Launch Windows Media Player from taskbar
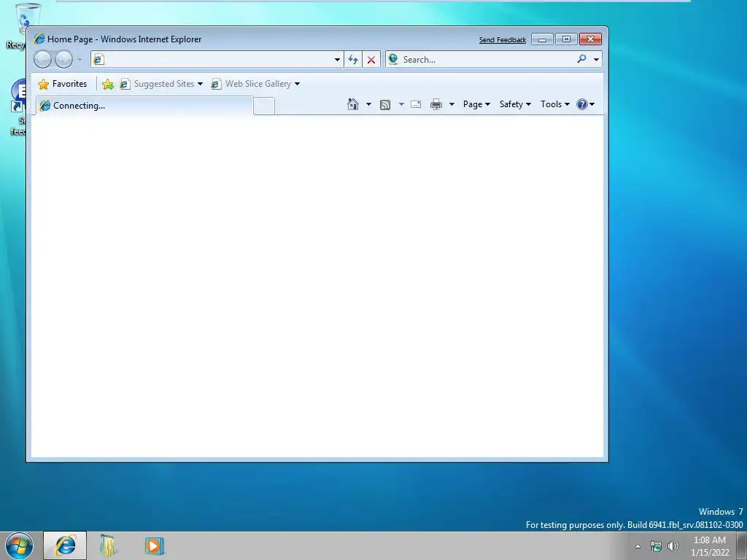This screenshot has width=747, height=560. (155, 545)
